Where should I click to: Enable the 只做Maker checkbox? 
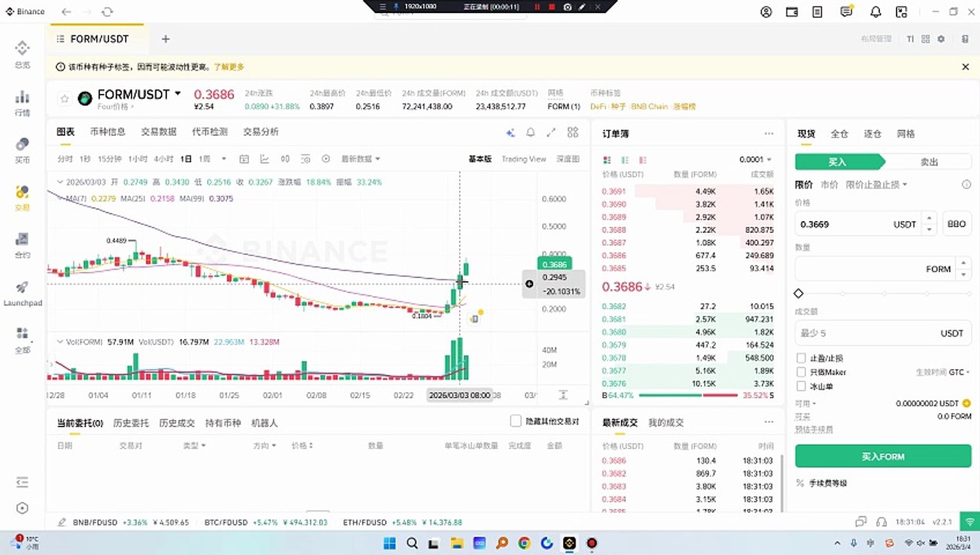pos(801,372)
